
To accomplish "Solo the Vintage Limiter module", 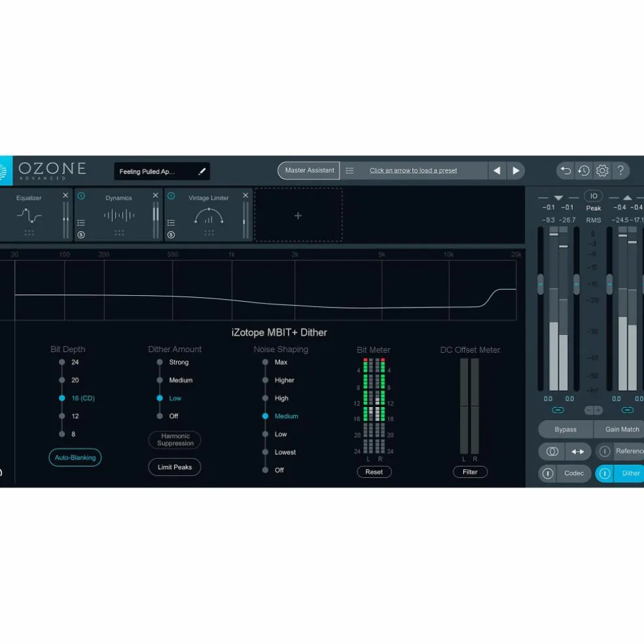I will tap(171, 234).
